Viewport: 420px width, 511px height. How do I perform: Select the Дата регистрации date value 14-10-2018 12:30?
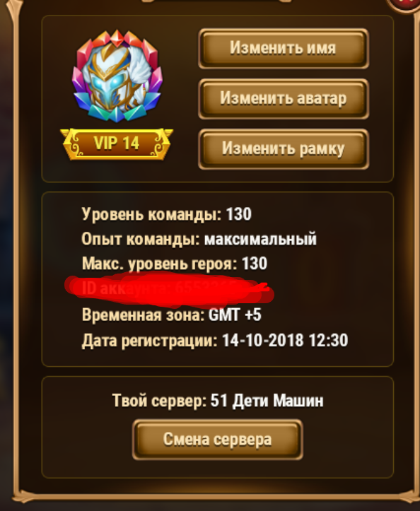(285, 341)
